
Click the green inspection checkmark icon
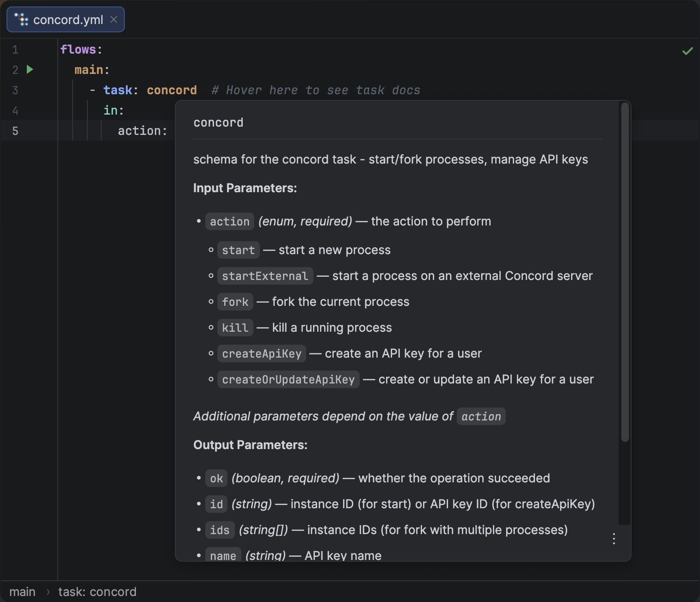[x=688, y=51]
